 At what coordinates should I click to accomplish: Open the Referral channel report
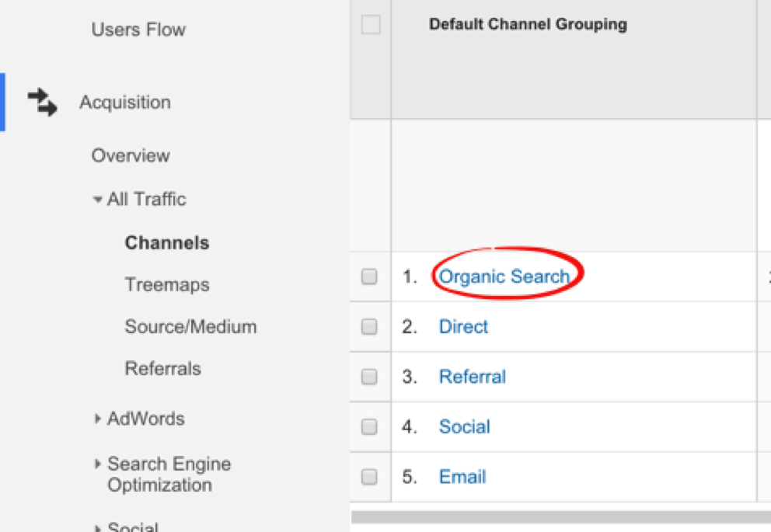(473, 376)
